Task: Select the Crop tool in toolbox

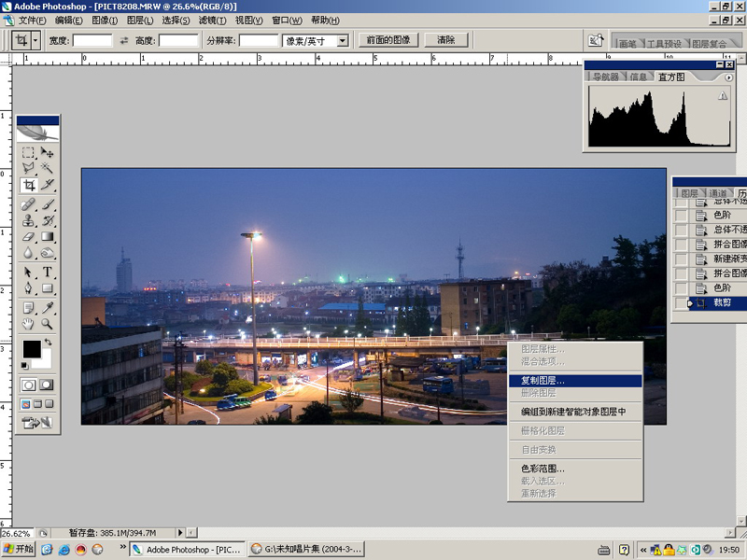Action: (29, 185)
